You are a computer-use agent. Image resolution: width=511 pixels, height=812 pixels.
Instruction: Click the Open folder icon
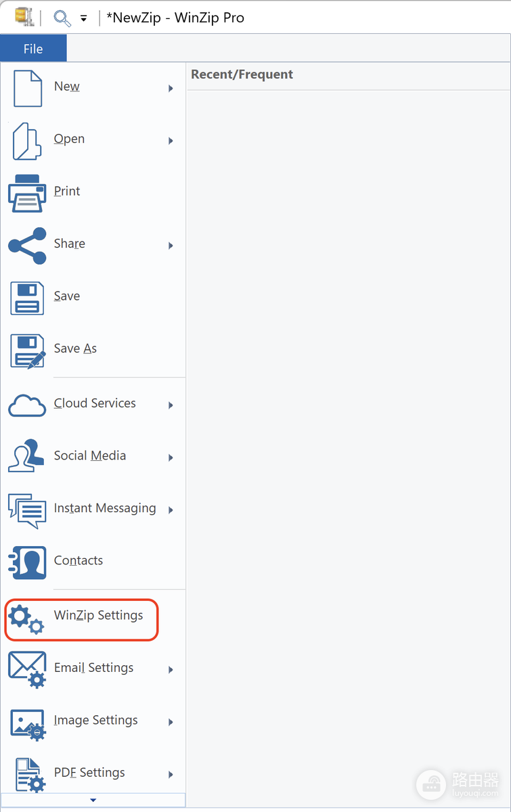tap(27, 141)
